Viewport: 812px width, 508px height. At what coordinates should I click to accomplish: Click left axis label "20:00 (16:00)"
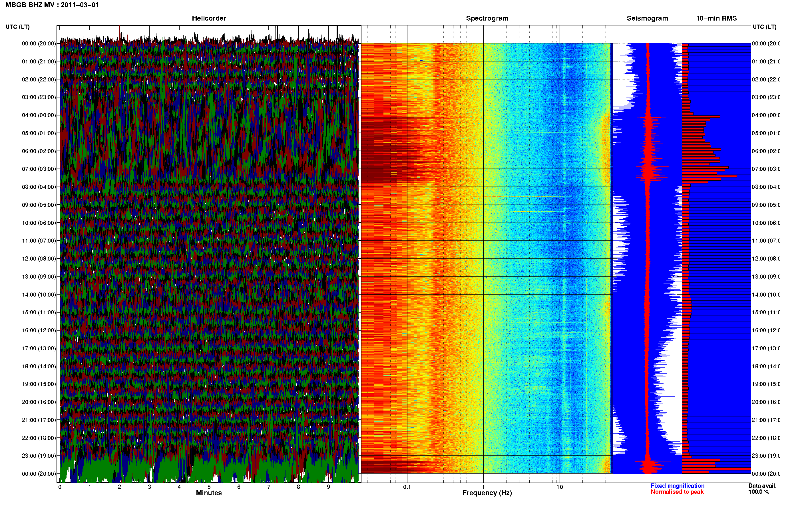pyautogui.click(x=39, y=402)
